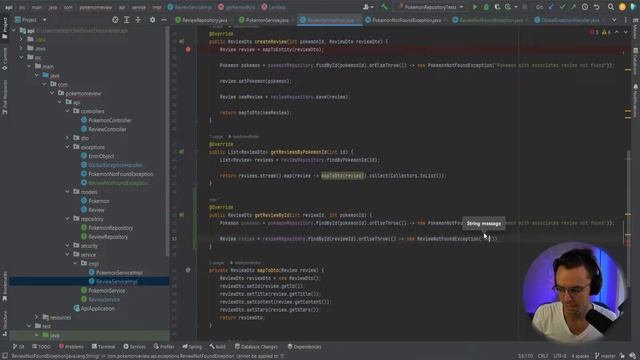Expand the resources folder
The image size is (640, 360).
pyautogui.click(x=36, y=317)
